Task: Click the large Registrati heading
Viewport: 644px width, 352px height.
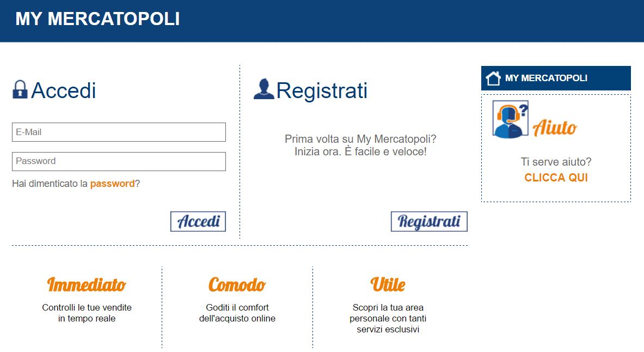Action: point(322,90)
